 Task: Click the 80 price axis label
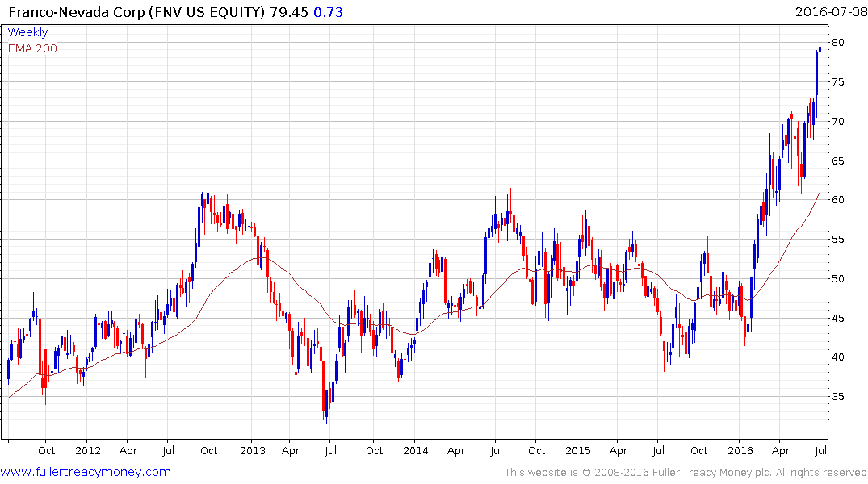(x=837, y=43)
